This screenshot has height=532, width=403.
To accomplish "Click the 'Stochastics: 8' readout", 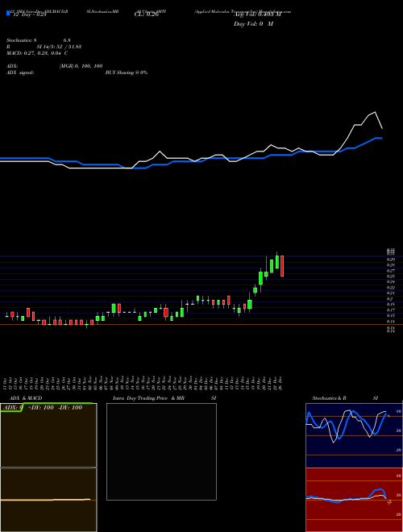I will pyautogui.click(x=22, y=40).
